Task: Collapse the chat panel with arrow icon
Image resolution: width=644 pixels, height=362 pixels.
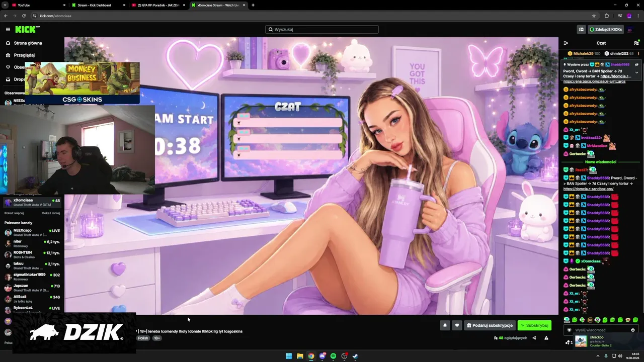Action: pos(566,43)
